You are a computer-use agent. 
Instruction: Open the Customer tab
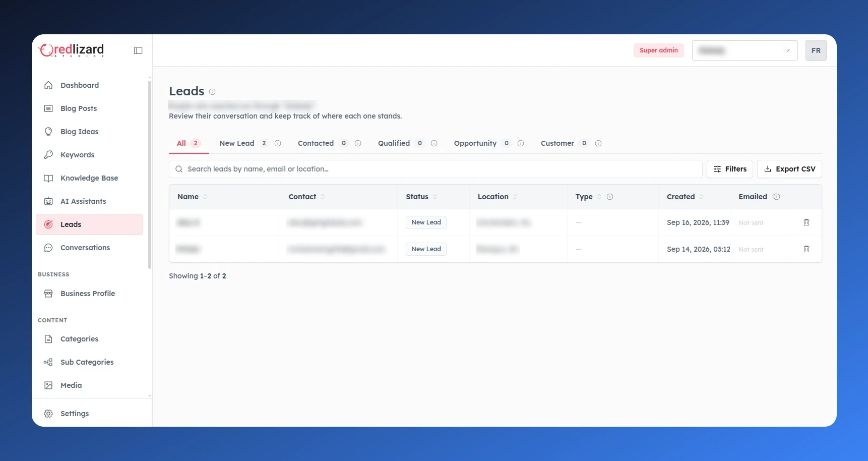point(565,143)
